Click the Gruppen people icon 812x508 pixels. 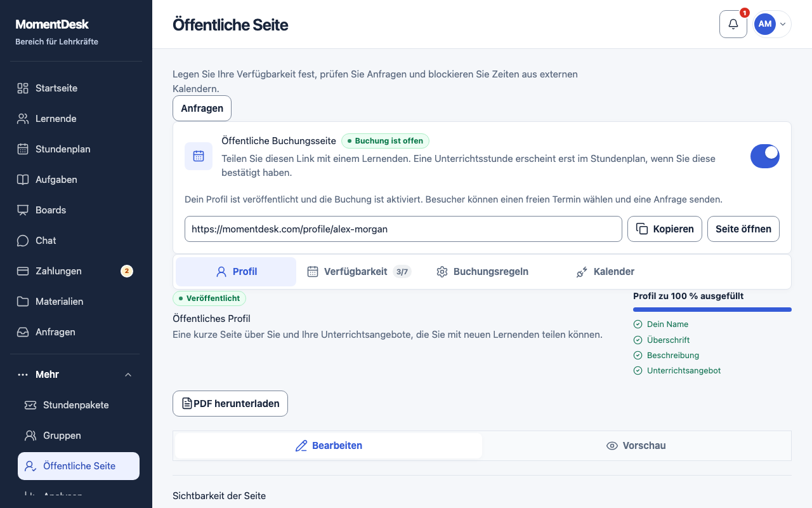(30, 436)
